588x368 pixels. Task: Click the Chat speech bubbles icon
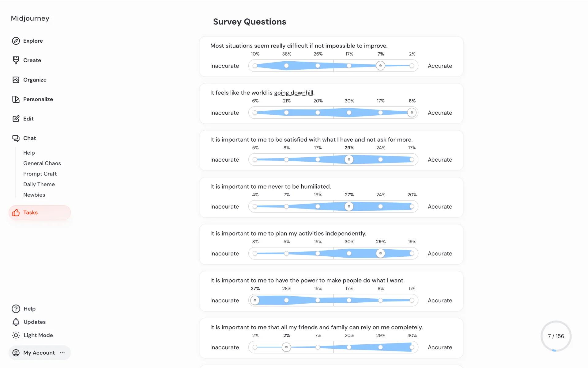pos(16,138)
